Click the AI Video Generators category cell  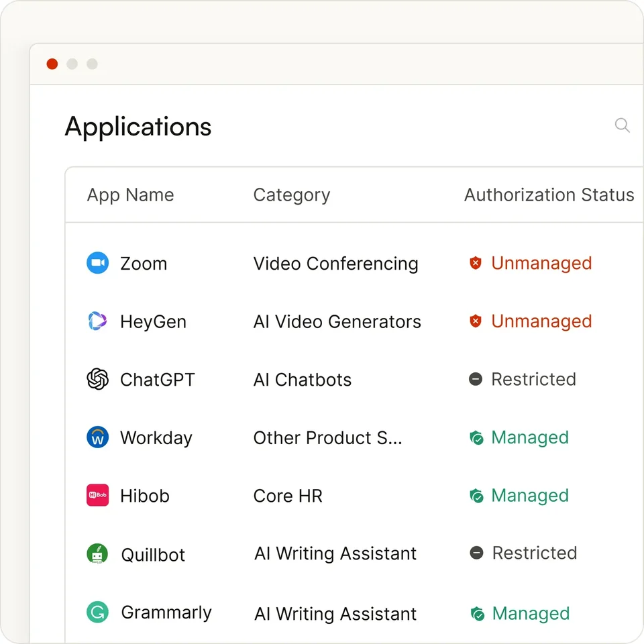[x=337, y=321]
